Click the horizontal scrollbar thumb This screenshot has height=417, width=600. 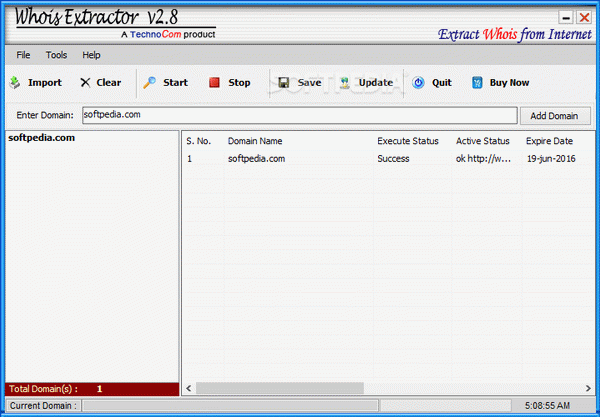tap(280, 388)
